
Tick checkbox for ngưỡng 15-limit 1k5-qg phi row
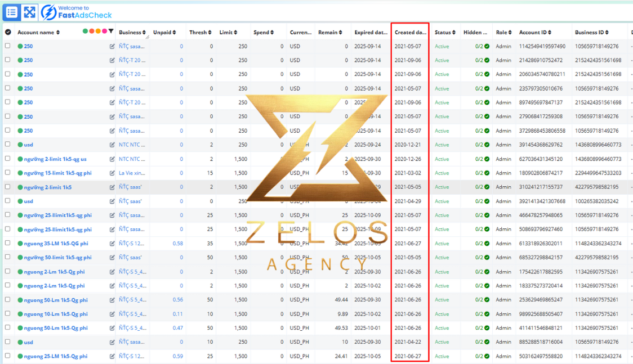pyautogui.click(x=8, y=173)
